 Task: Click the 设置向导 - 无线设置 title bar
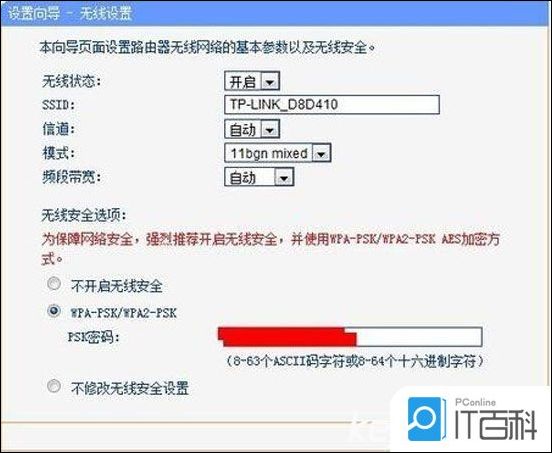tap(276, 13)
